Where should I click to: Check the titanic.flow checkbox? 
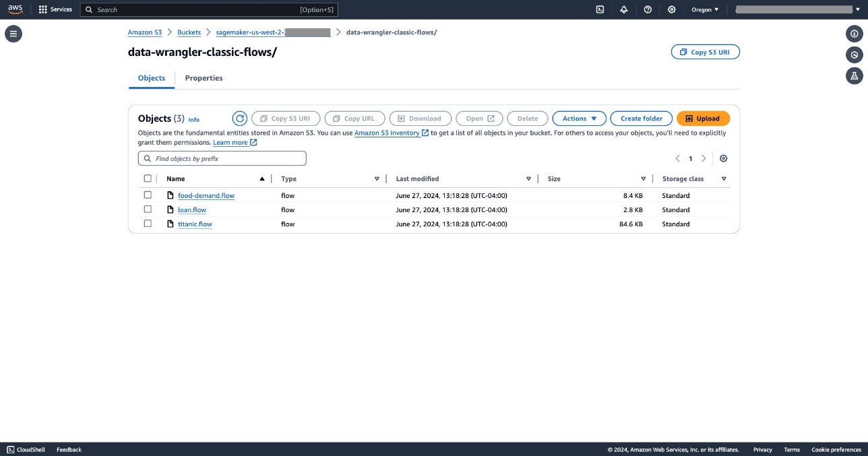148,223
